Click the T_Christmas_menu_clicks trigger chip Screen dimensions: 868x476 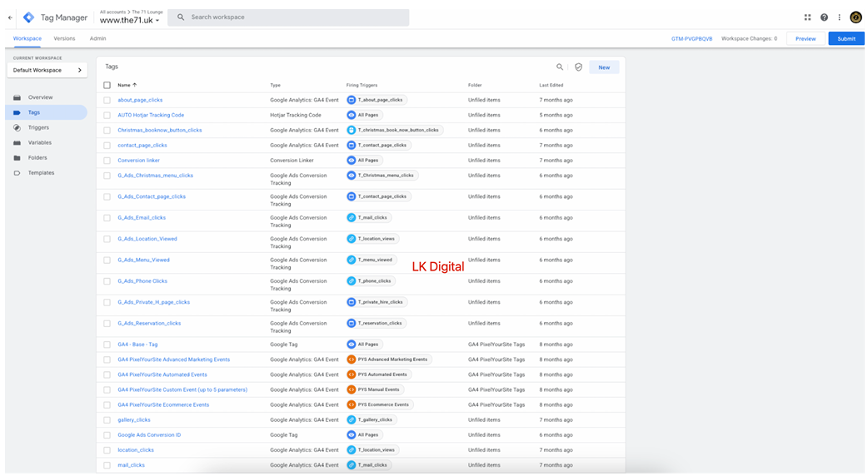click(382, 176)
